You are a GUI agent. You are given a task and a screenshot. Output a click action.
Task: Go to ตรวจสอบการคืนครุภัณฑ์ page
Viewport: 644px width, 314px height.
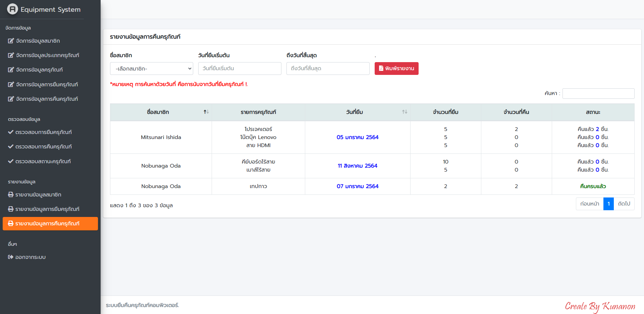[44, 147]
